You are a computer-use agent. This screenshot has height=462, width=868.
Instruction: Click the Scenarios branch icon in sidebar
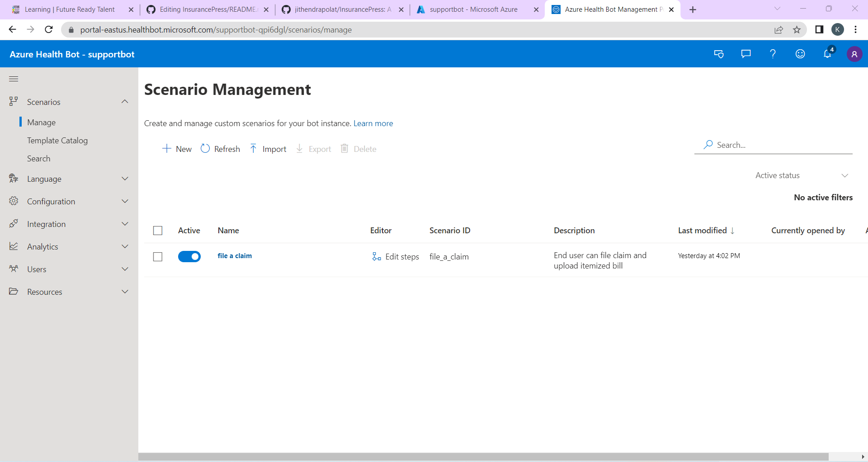(x=14, y=102)
